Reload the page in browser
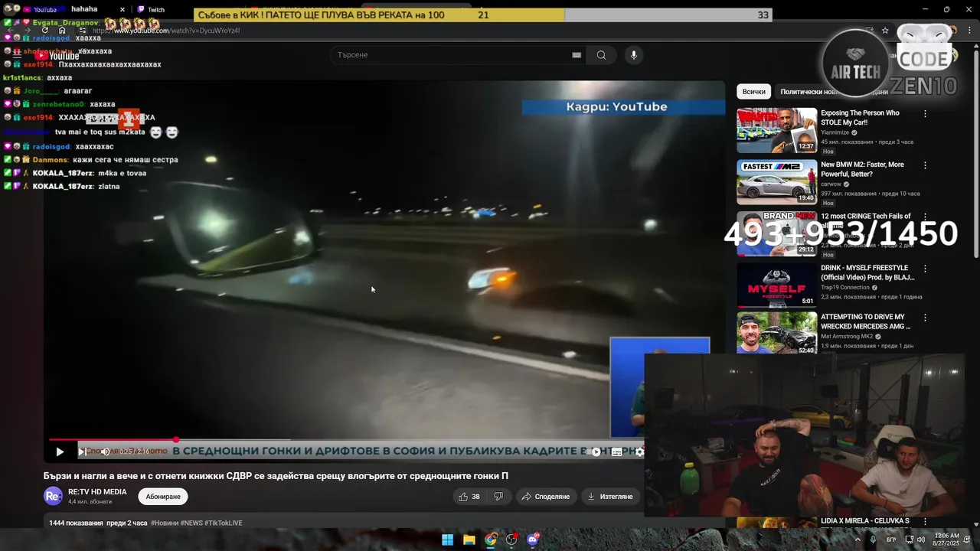The width and height of the screenshot is (980, 551). point(45,31)
